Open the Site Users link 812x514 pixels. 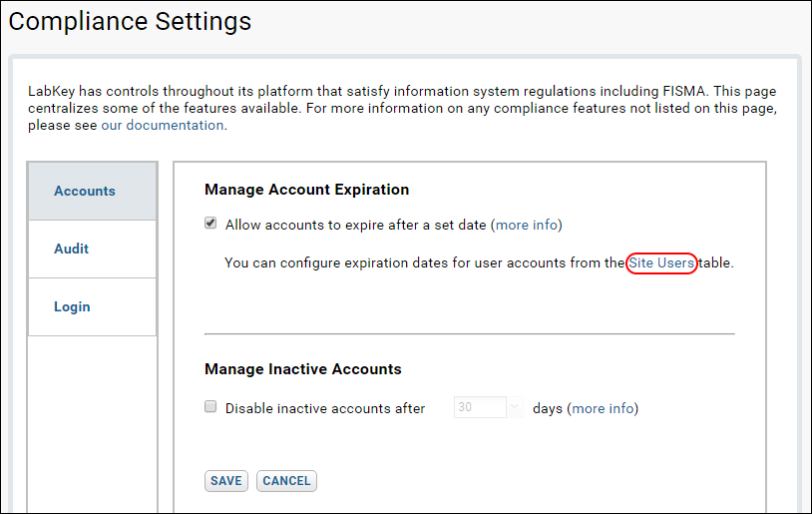click(661, 263)
